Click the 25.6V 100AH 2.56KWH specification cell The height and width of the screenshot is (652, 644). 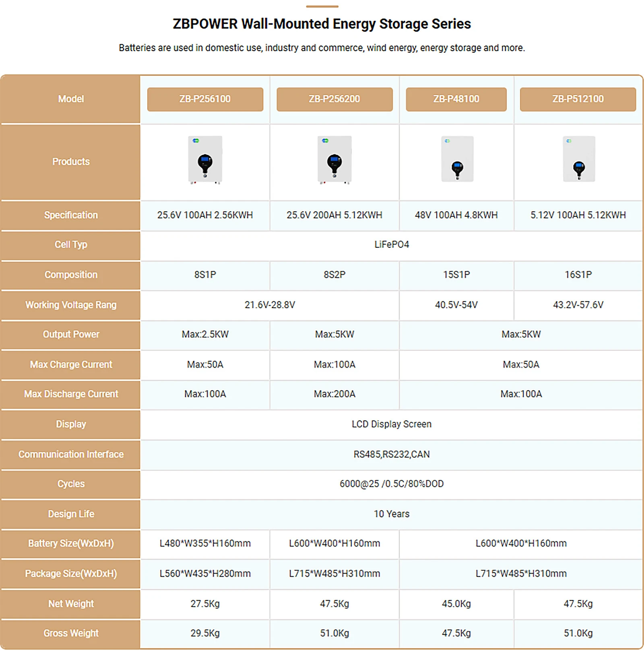[205, 215]
